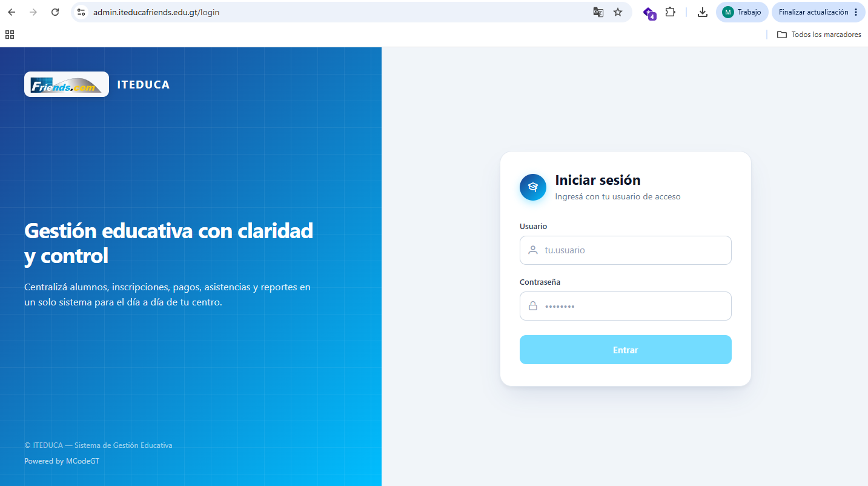
Task: Click the user icon in Usuario field
Action: coord(533,250)
